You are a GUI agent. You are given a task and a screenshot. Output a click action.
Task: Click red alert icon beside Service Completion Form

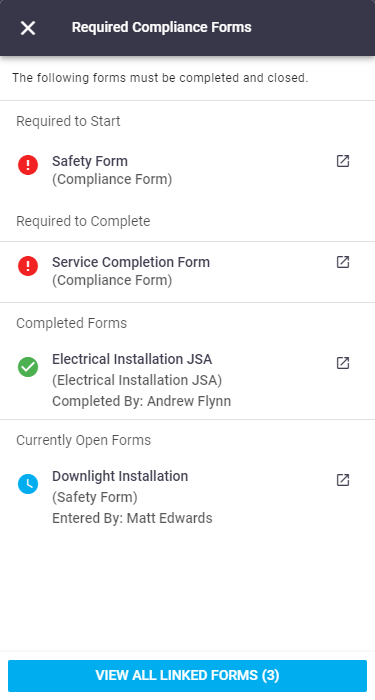(28, 266)
